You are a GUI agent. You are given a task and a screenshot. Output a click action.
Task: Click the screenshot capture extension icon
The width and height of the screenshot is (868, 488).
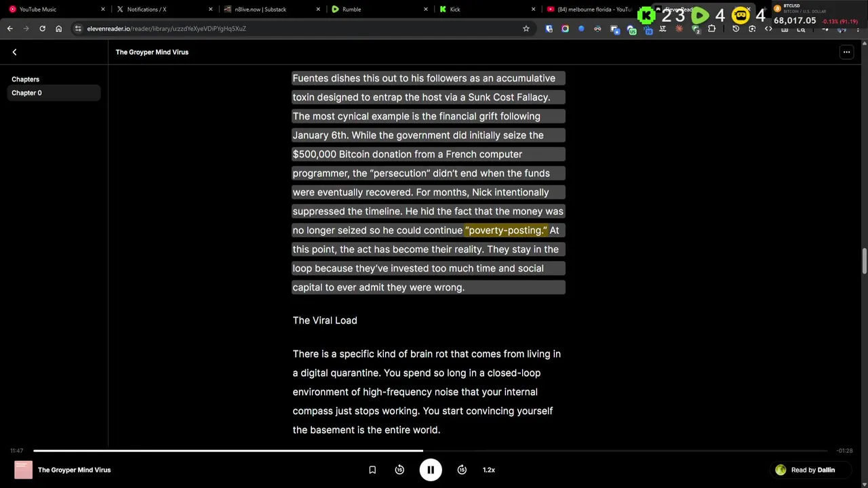(x=752, y=28)
